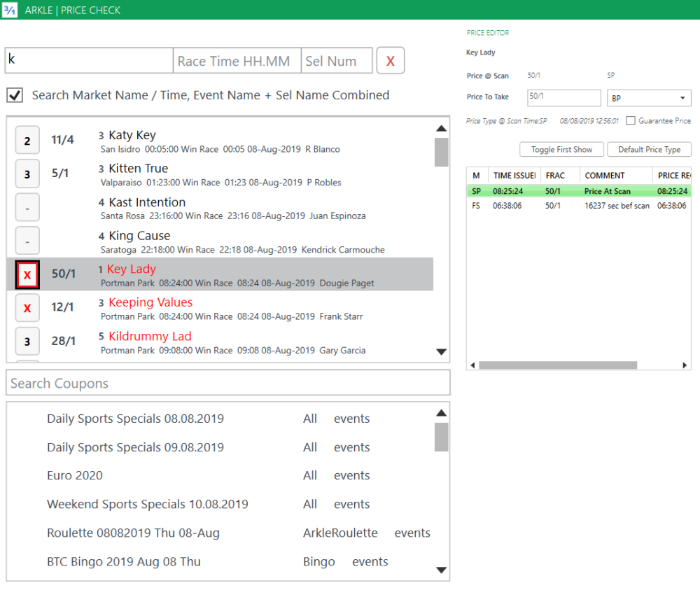Click the coupons list scroll up arrow
This screenshot has width=700, height=590.
tap(441, 413)
